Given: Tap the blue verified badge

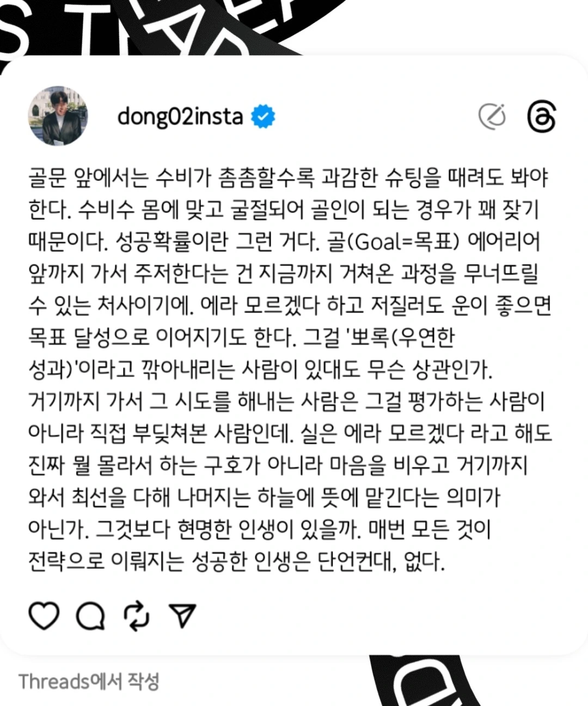Looking at the screenshot, I should pyautogui.click(x=263, y=117).
